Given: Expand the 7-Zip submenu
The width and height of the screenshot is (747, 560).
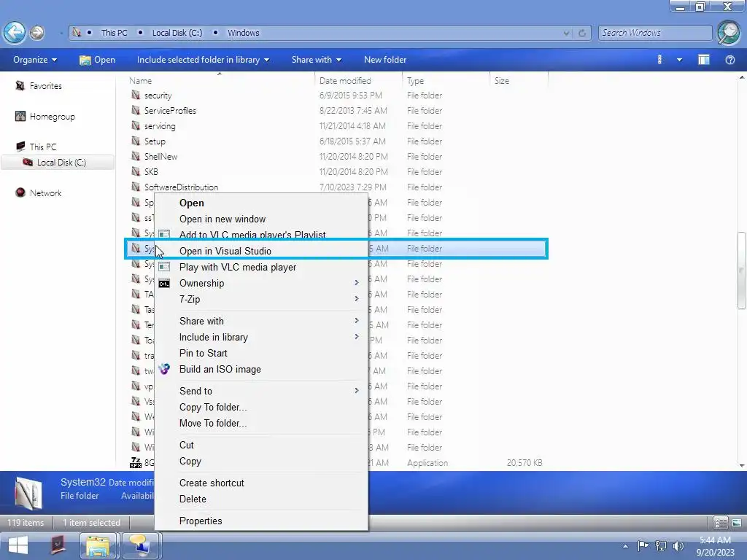Looking at the screenshot, I should 261,300.
